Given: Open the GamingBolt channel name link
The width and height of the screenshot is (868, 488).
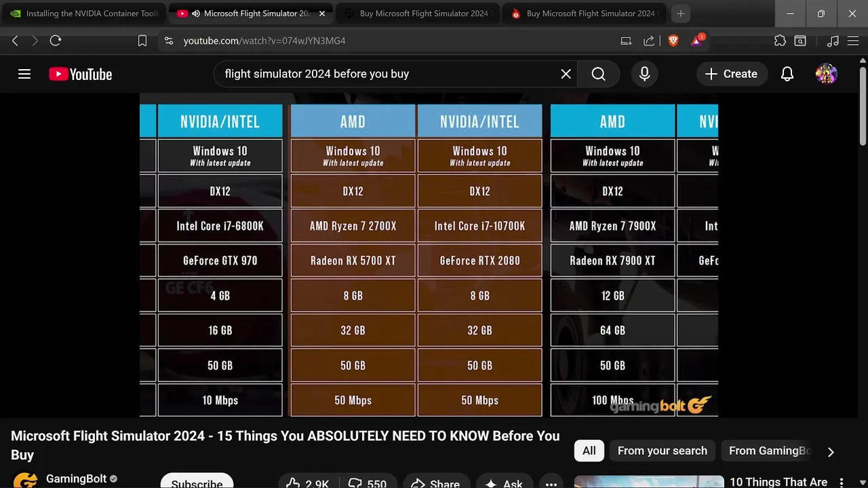Looking at the screenshot, I should click(77, 479).
